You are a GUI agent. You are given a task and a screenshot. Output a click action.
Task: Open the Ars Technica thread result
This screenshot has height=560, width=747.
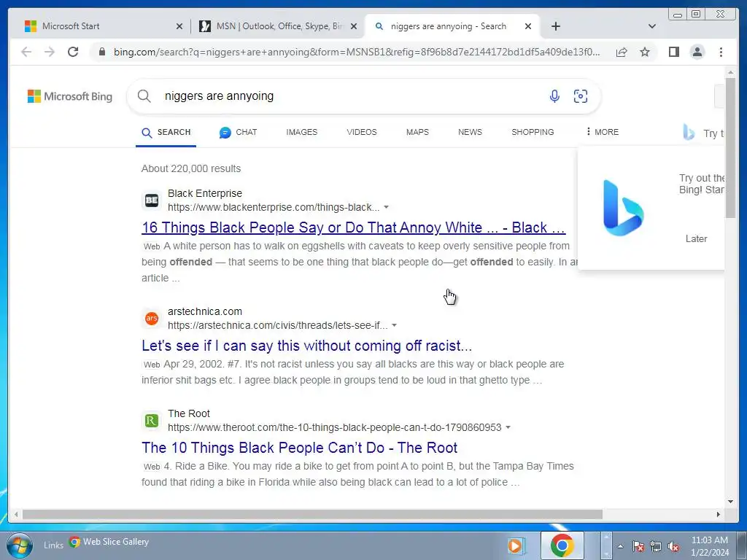click(x=307, y=346)
